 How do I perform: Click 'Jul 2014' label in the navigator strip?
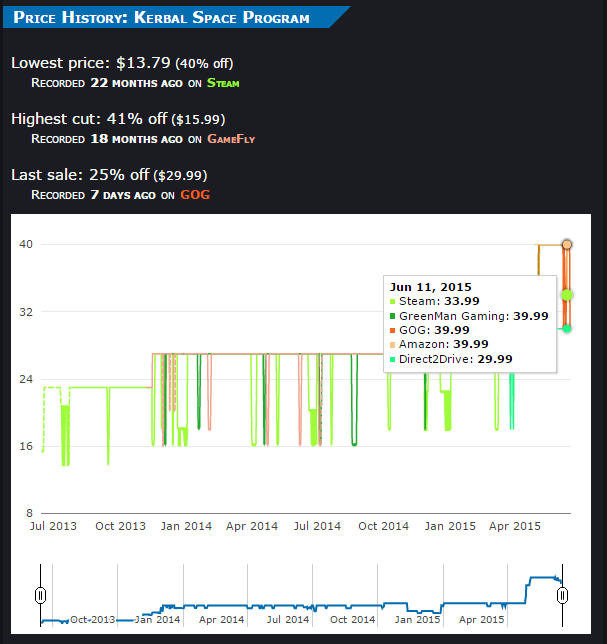[x=287, y=619]
